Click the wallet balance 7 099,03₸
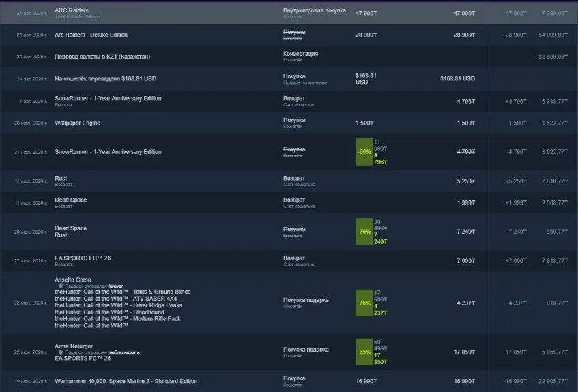 pyautogui.click(x=554, y=13)
